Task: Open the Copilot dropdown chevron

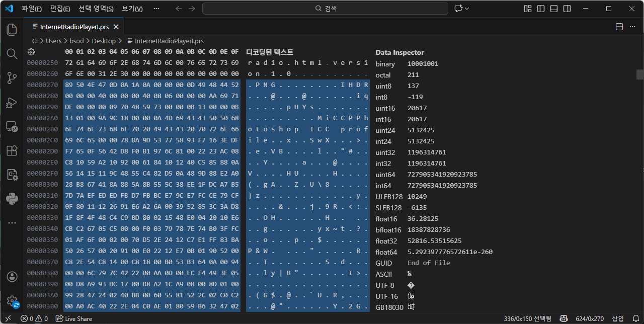Action: pos(467,9)
